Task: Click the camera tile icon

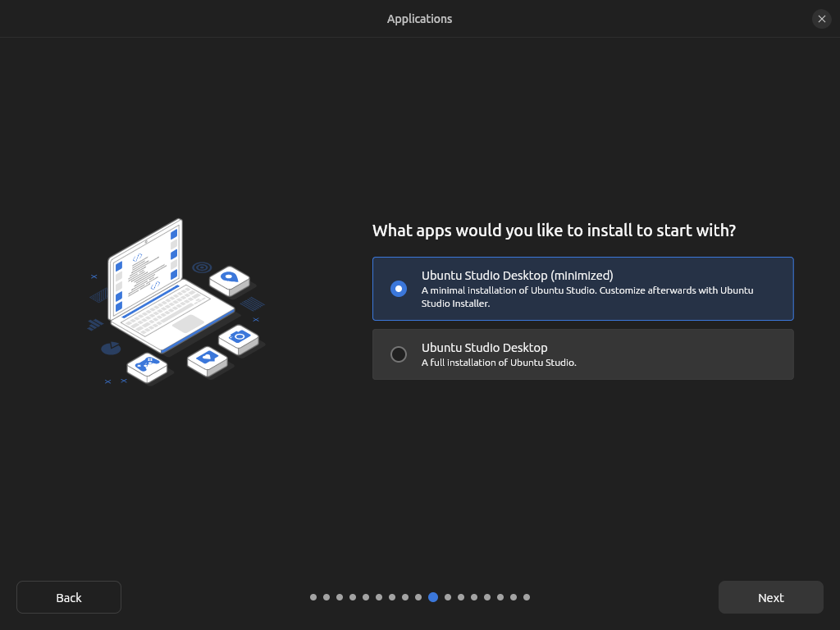Action: (239, 339)
